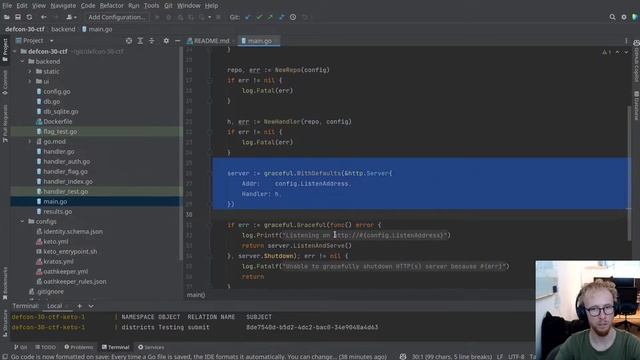The height and width of the screenshot is (360, 640).
Task: Collapse the defcon-30-ctf root folder
Action: click(15, 51)
